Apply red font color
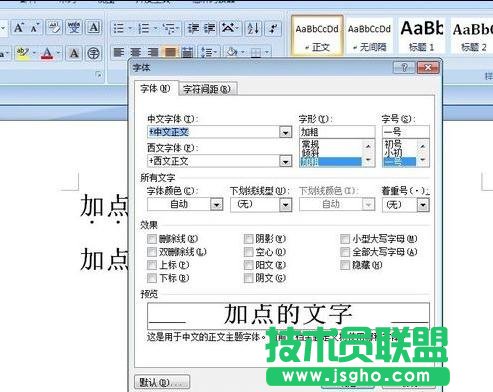Image resolution: width=493 pixels, height=392 pixels. (x=47, y=53)
